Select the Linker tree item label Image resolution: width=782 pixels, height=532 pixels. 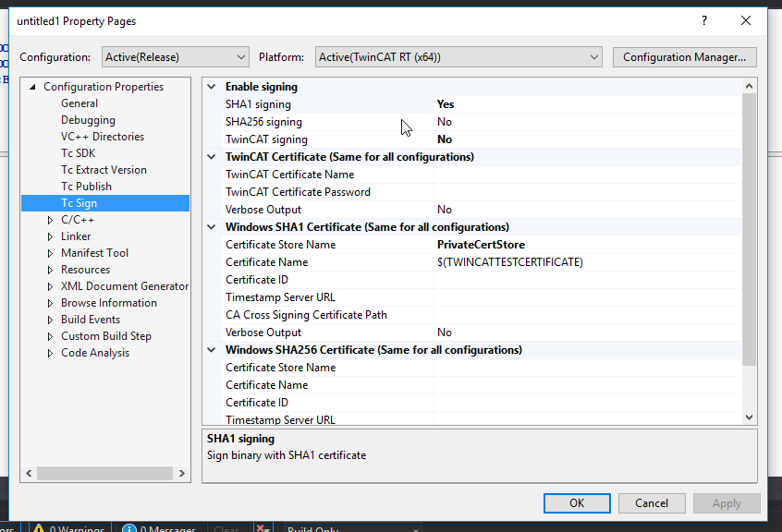click(x=76, y=236)
